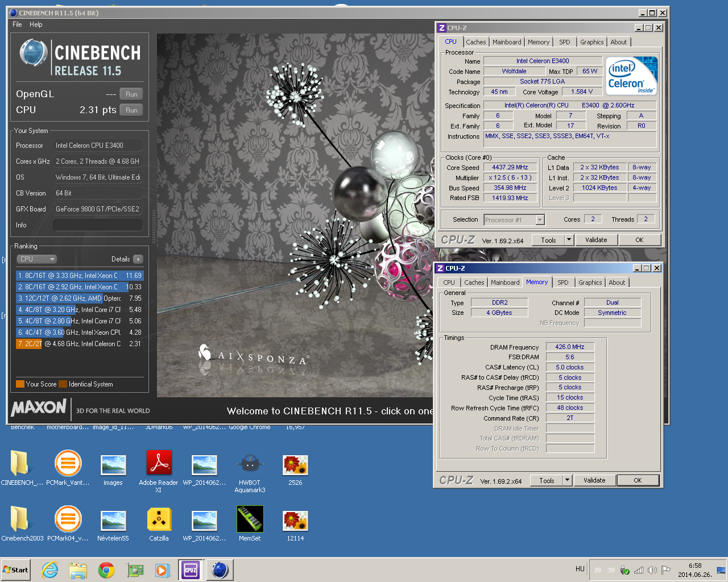Click OK in lower CPU-Z window
Screen dimensions: 728x582
[x=638, y=481]
